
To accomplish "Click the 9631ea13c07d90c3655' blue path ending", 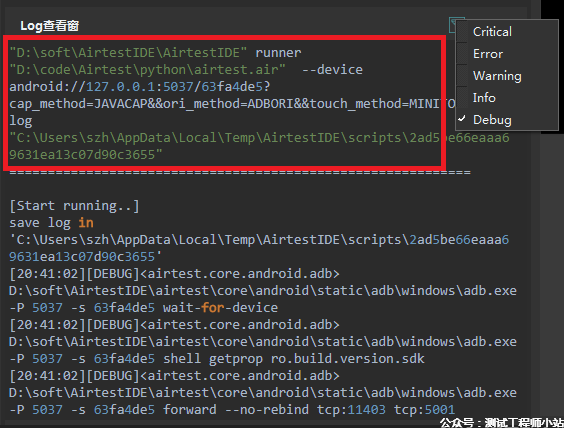I will 86,257.
